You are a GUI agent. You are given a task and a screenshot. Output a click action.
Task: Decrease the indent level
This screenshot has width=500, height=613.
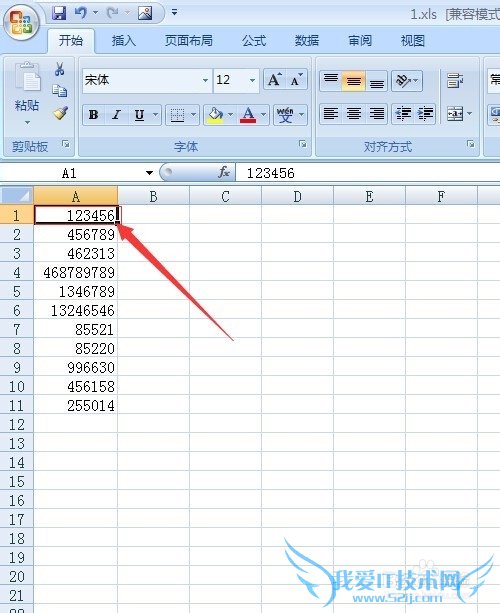pos(403,114)
